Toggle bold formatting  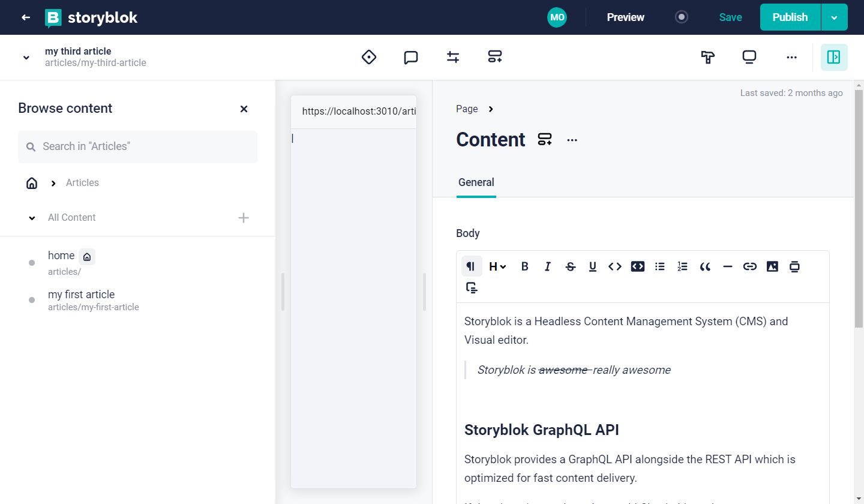click(x=524, y=266)
